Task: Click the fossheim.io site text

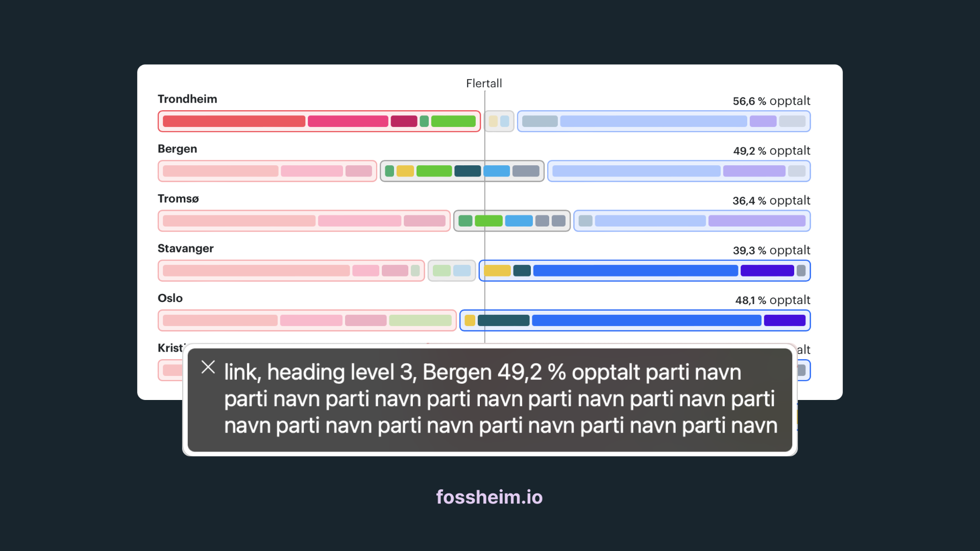Action: click(489, 497)
